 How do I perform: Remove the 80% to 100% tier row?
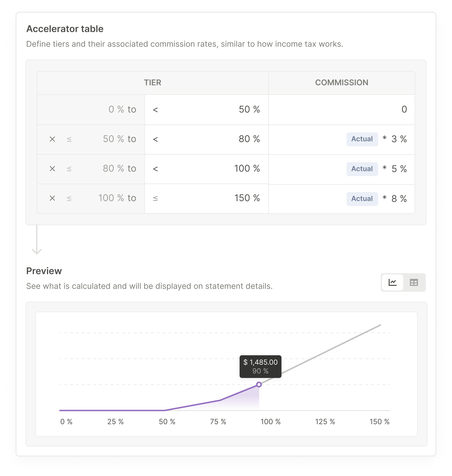pos(52,169)
